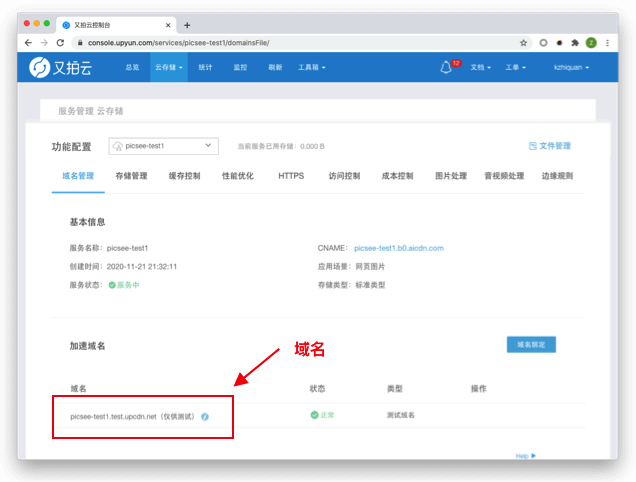Switch to the 性能优化 tab
The height and width of the screenshot is (482, 636).
point(238,176)
